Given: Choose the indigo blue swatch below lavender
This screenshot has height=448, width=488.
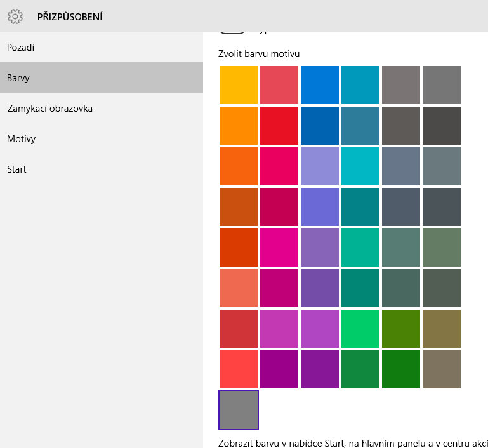Looking at the screenshot, I should [320, 207].
